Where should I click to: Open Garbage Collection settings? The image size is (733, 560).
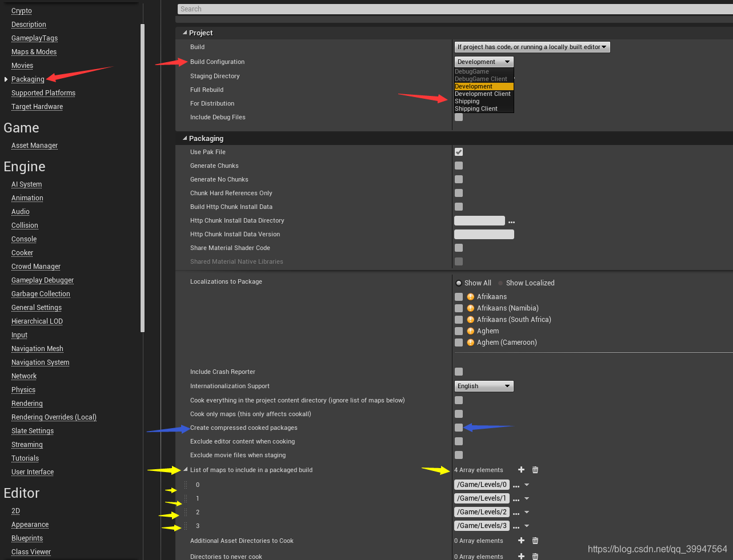pos(41,294)
